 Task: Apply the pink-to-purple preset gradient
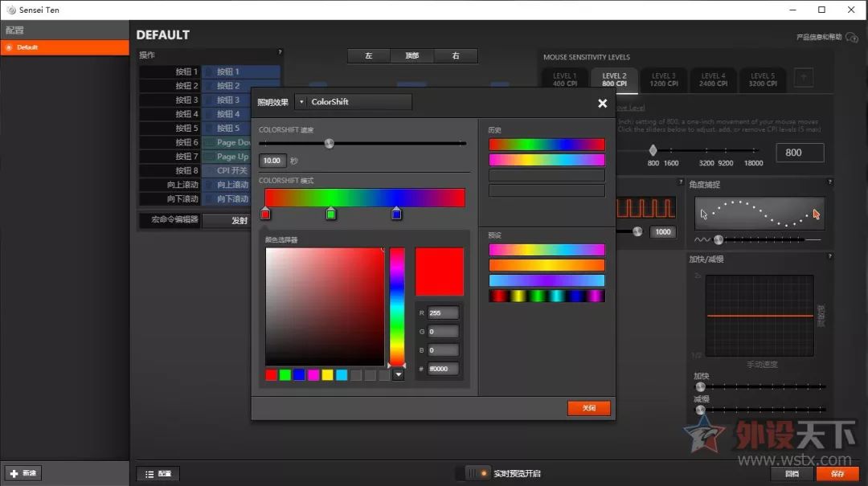(547, 250)
